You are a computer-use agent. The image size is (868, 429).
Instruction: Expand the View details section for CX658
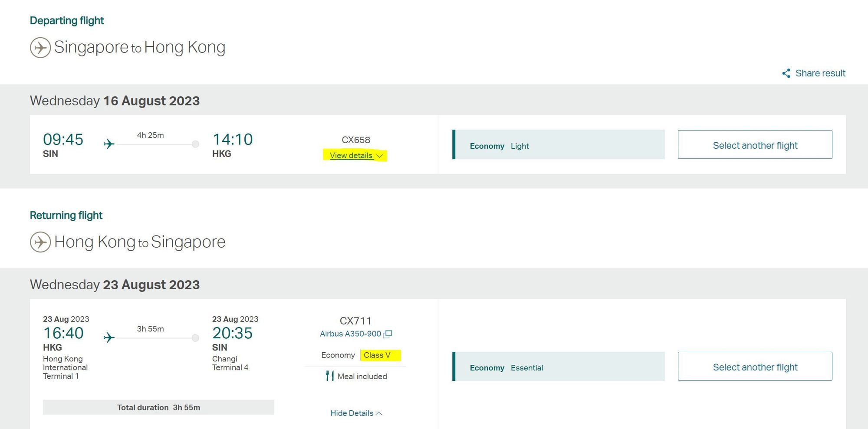[351, 155]
